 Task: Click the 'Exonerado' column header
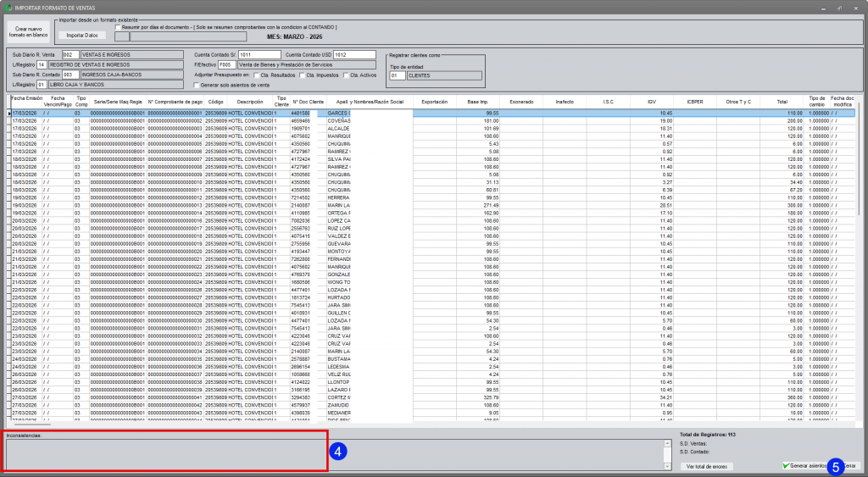click(521, 102)
